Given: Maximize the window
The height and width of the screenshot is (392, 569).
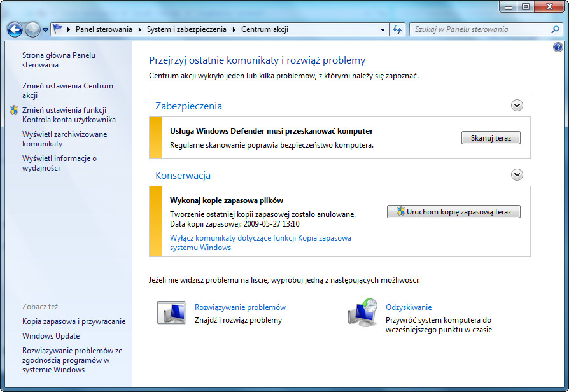Looking at the screenshot, I should click(x=526, y=6).
